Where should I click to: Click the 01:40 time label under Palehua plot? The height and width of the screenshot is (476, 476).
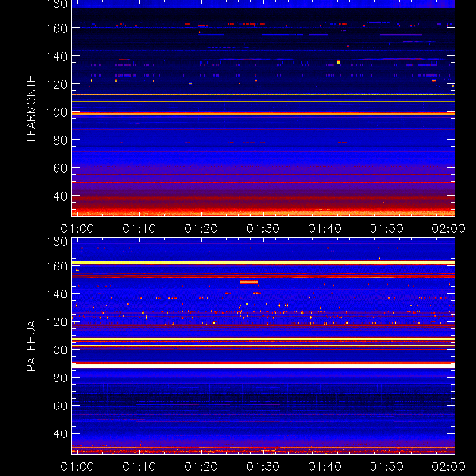tap(325, 466)
